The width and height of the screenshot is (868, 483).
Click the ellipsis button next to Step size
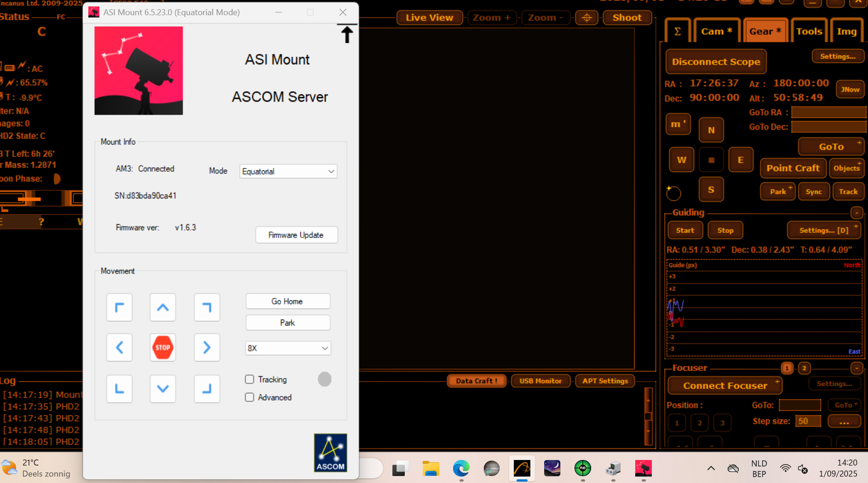[x=844, y=421]
